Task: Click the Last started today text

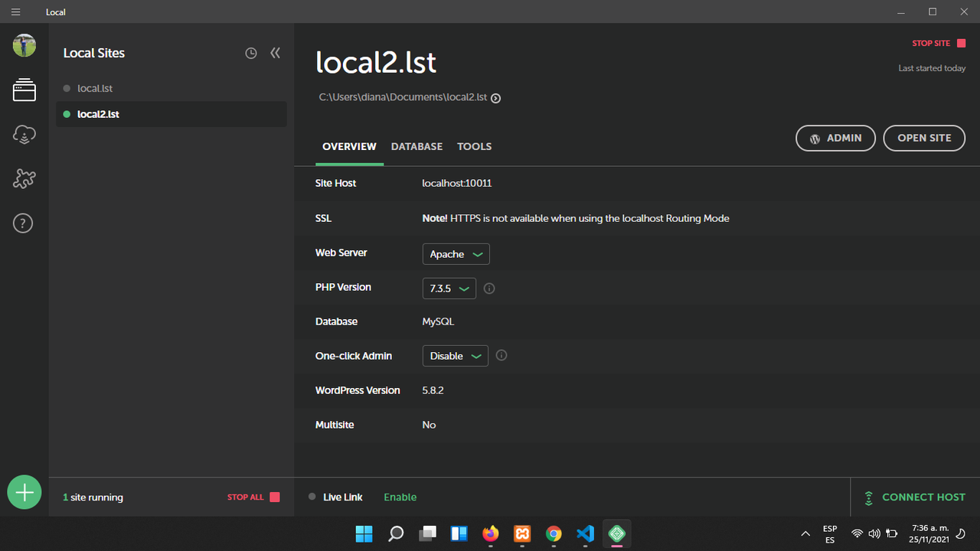Action: coord(932,68)
